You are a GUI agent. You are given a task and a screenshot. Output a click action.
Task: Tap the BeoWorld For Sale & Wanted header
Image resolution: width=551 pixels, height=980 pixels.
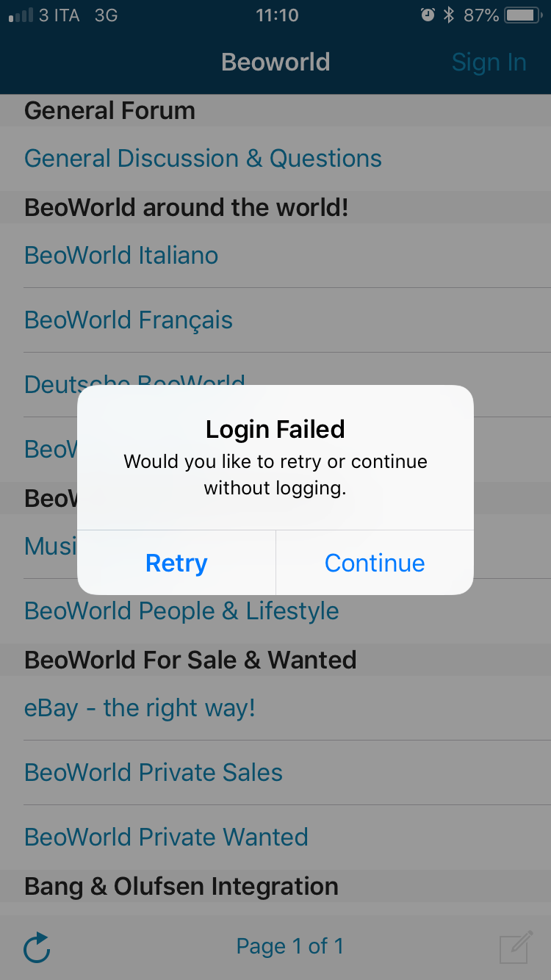click(x=190, y=660)
